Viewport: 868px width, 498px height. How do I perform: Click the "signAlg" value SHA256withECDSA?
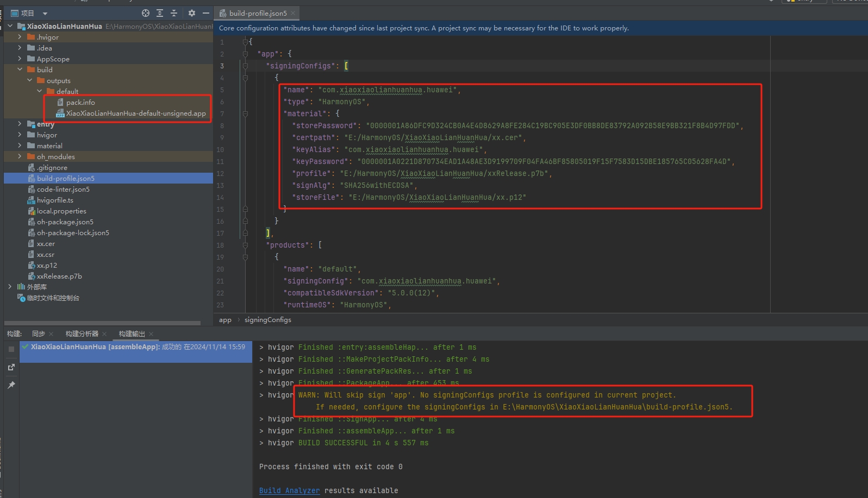[378, 185]
